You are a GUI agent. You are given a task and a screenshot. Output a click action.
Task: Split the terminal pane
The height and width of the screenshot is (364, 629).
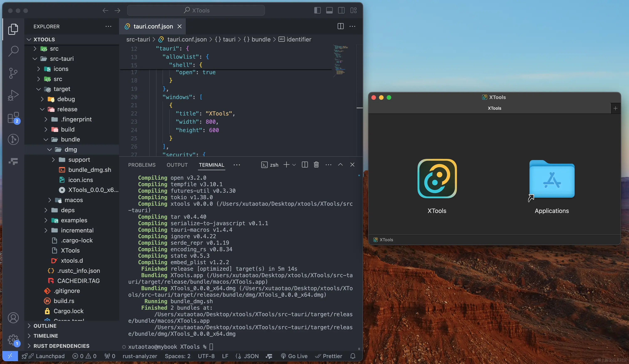(x=305, y=165)
